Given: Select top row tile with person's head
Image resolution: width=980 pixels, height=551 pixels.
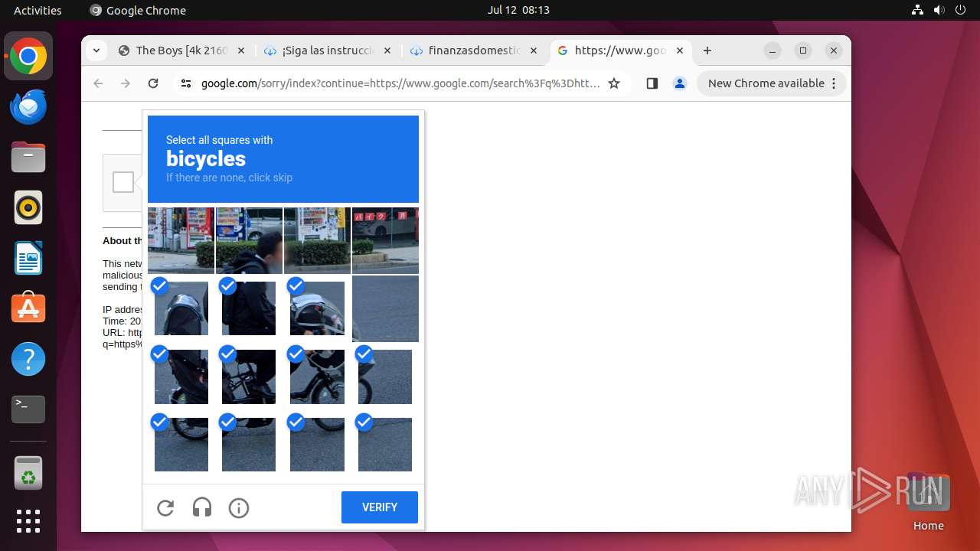Looking at the screenshot, I should point(249,240).
